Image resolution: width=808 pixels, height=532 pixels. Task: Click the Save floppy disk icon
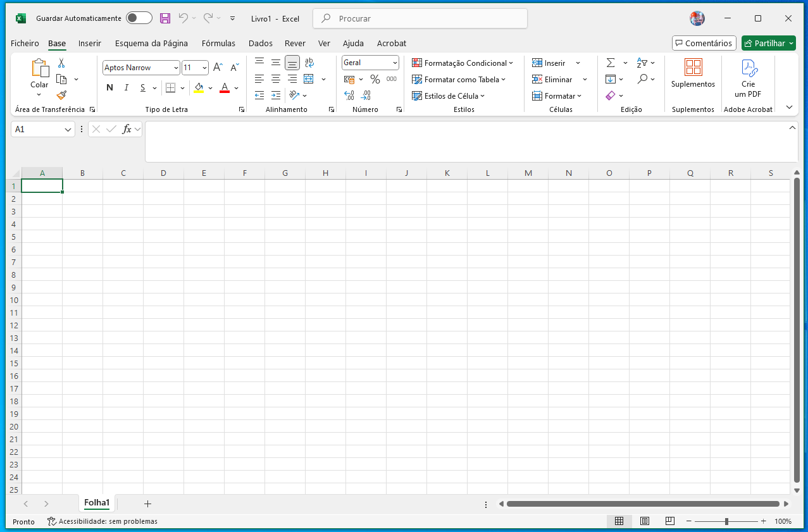165,18
